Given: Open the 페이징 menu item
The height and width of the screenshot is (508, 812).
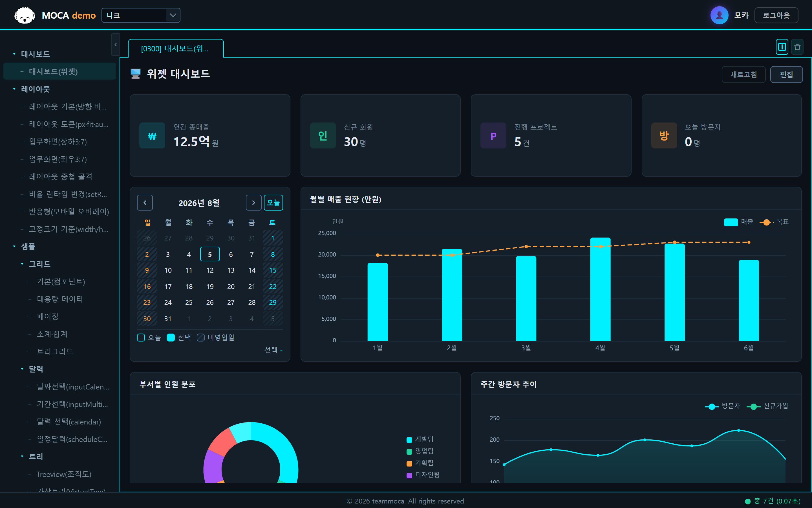Looking at the screenshot, I should 47,316.
